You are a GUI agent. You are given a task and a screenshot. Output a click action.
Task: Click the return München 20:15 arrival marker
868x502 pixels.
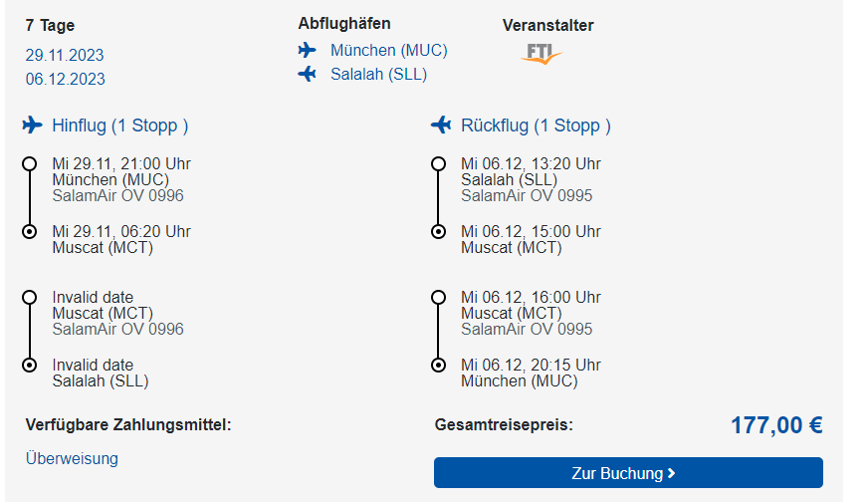point(438,365)
